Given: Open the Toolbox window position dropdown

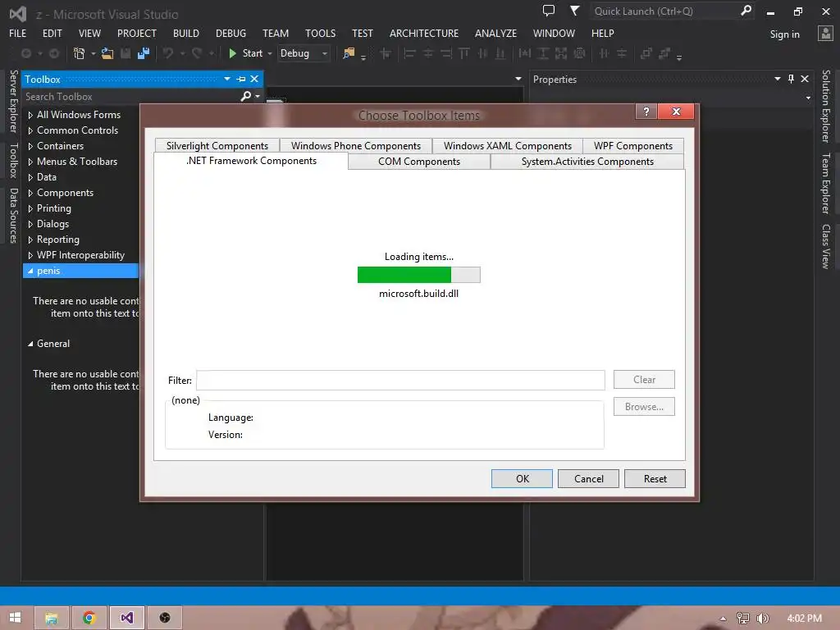Looking at the screenshot, I should [x=227, y=80].
